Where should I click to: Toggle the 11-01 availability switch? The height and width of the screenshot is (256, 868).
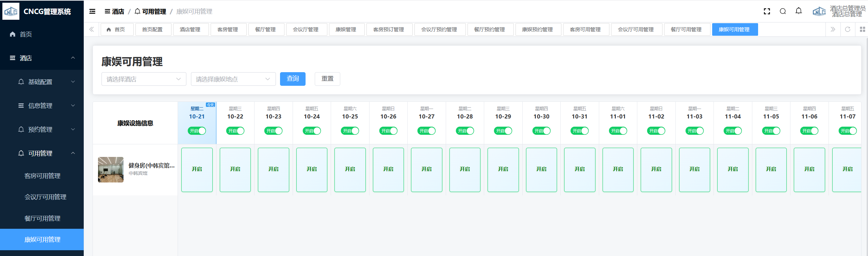point(618,131)
